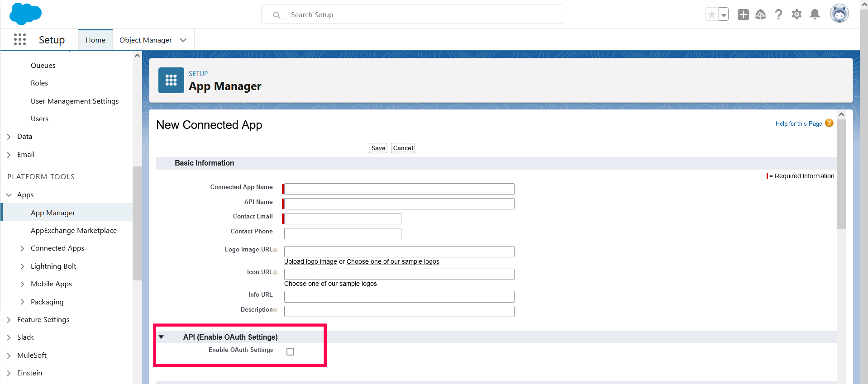Open the Help question mark icon
The width and height of the screenshot is (868, 384).
pos(778,15)
